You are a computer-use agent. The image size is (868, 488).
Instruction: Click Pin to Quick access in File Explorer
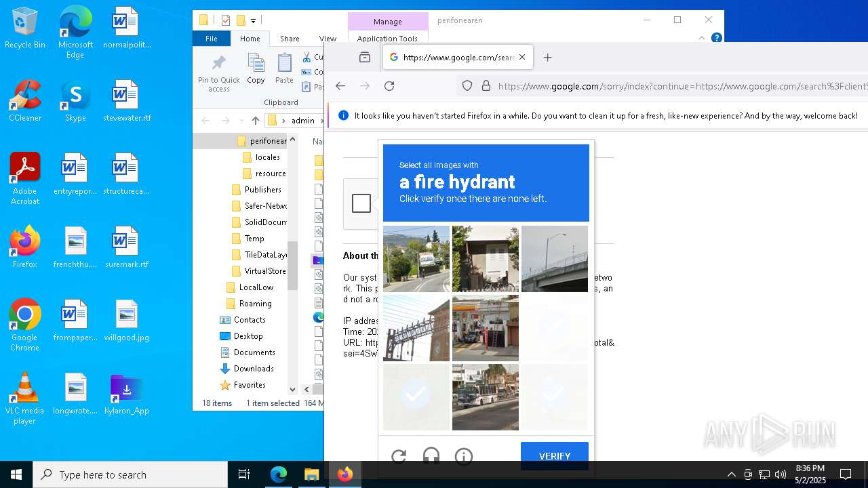click(x=219, y=73)
